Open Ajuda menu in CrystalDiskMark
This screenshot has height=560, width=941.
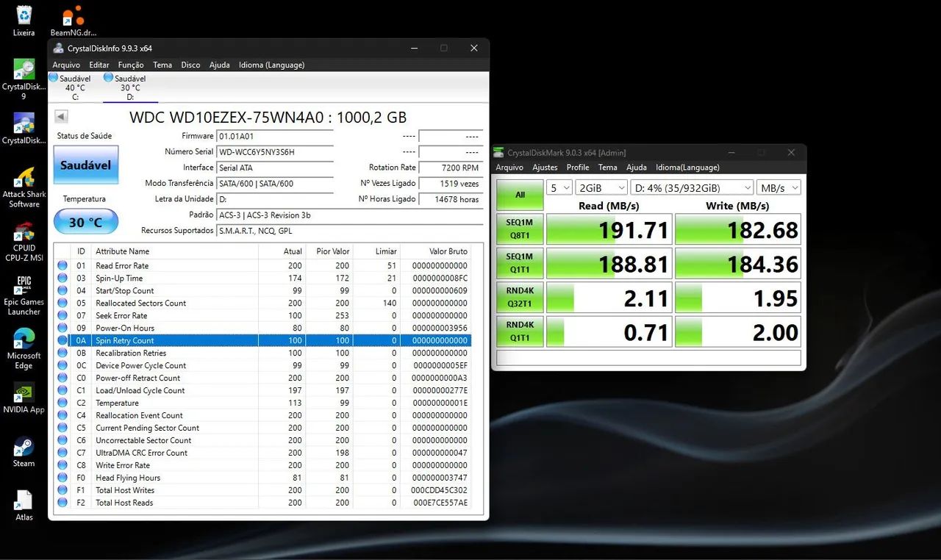pos(637,168)
